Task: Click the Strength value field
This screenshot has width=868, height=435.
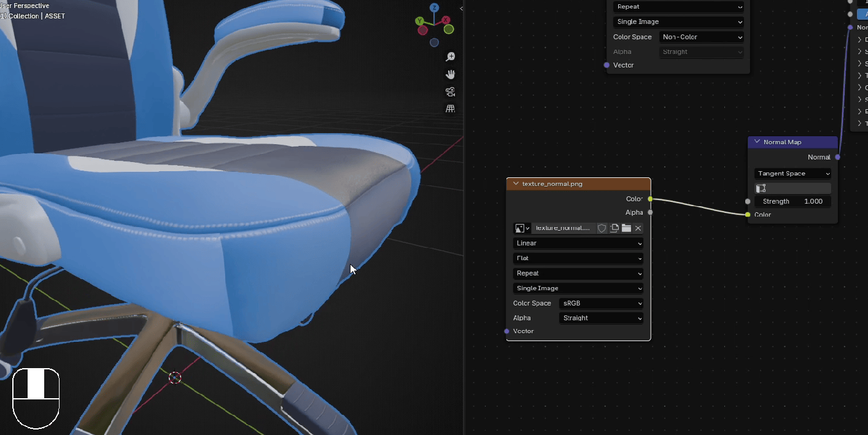Action: point(792,201)
